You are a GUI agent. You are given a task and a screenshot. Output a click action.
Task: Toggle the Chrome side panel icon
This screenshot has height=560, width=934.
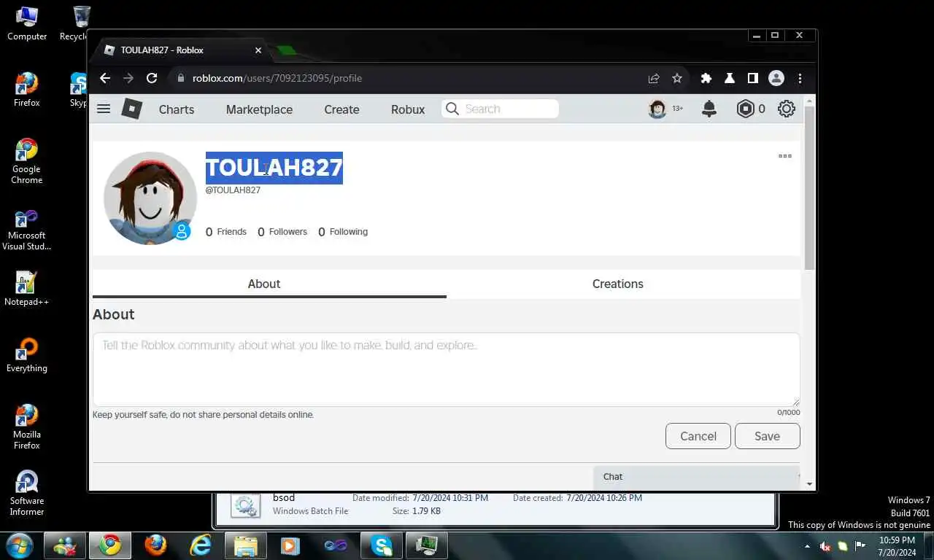752,78
